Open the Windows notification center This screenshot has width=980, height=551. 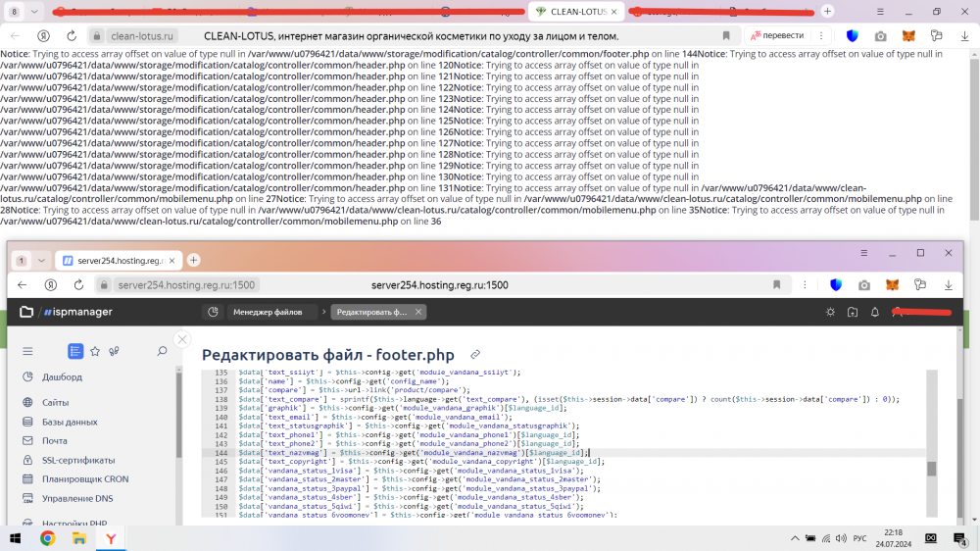(960, 538)
